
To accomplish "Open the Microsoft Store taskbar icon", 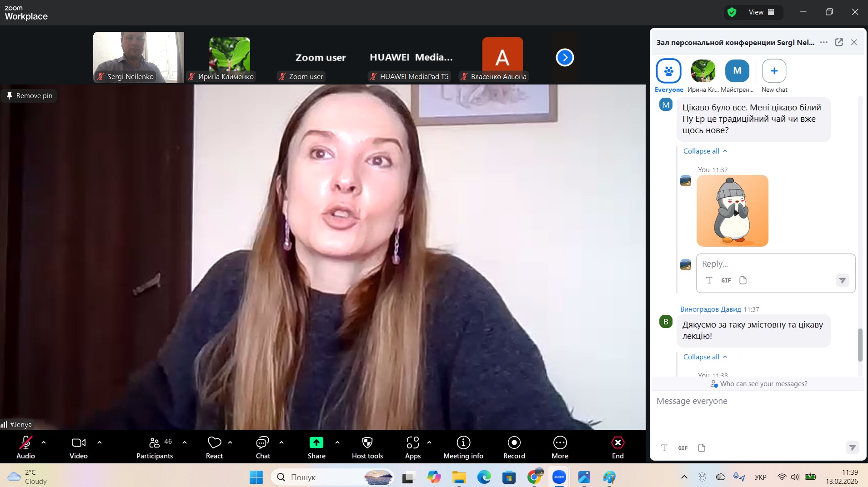I will coord(509,477).
